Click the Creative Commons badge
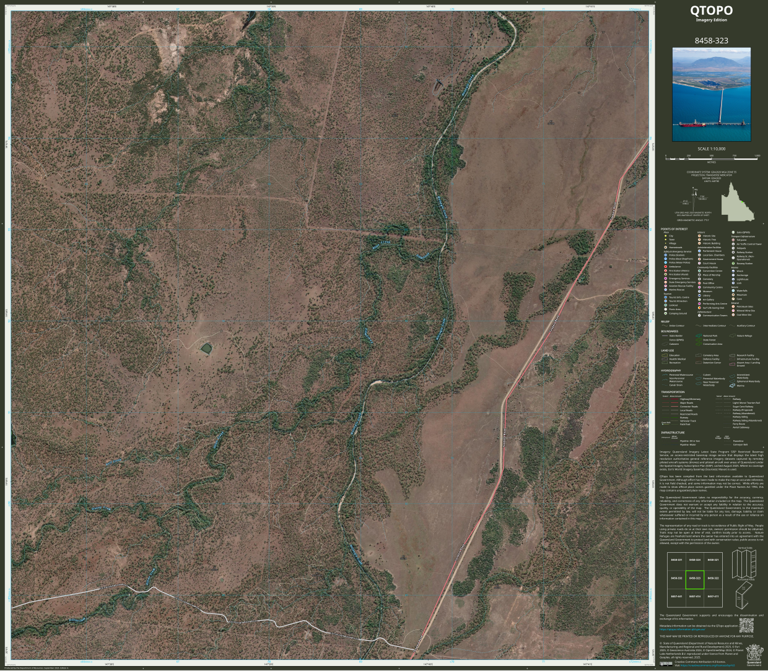The image size is (768, 671). tap(666, 664)
